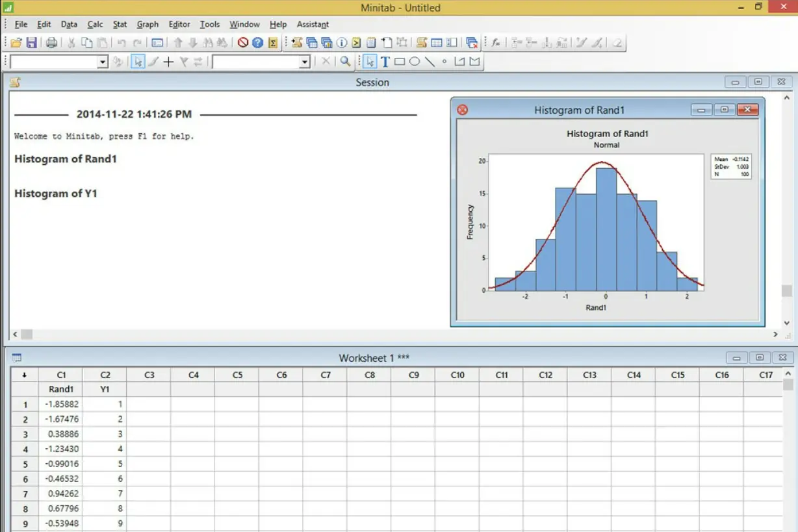Image resolution: width=798 pixels, height=532 pixels.
Task: Click the Open Project folder icon
Action: (16, 43)
